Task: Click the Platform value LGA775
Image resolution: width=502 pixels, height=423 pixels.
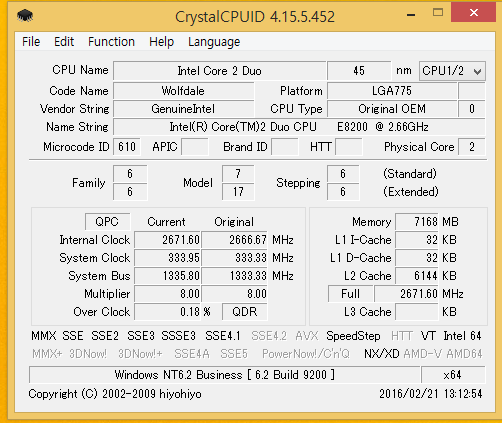Action: click(x=392, y=91)
